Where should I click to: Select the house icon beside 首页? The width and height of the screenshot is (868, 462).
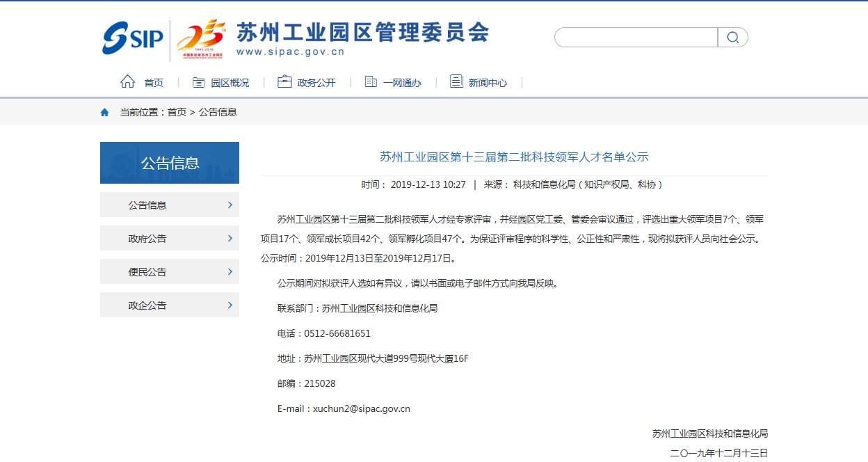coord(127,81)
